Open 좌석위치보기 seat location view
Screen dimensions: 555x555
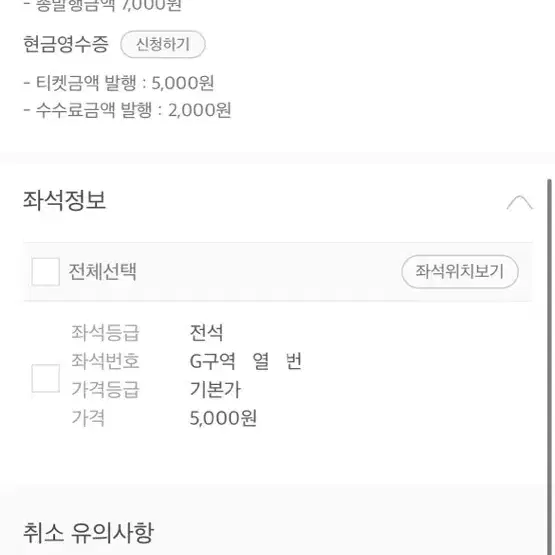tap(460, 271)
